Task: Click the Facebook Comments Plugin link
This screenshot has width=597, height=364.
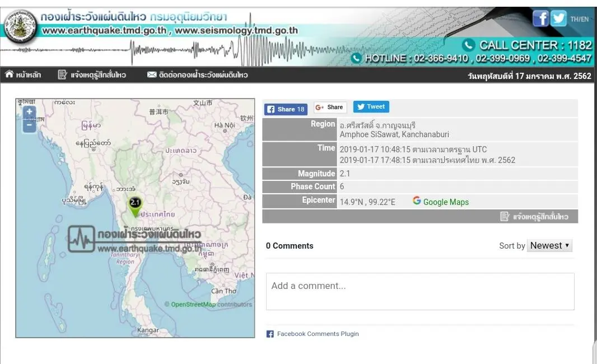Action: click(318, 334)
